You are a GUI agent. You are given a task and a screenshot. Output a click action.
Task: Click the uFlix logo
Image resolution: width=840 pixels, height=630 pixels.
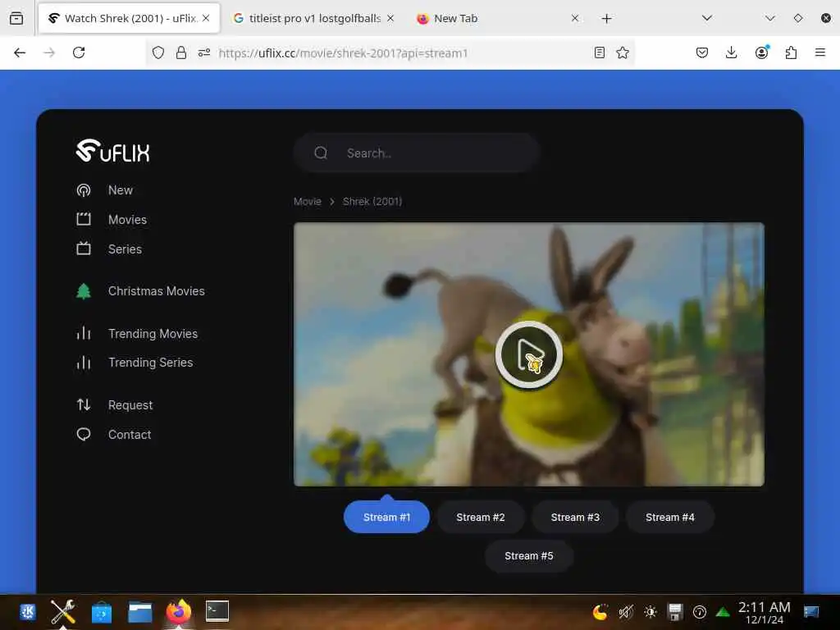coord(112,151)
